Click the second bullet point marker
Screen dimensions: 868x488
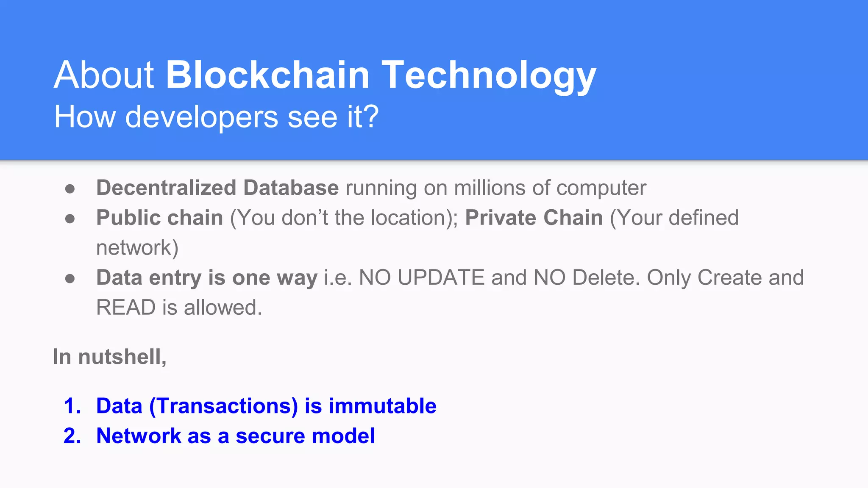coord(70,219)
